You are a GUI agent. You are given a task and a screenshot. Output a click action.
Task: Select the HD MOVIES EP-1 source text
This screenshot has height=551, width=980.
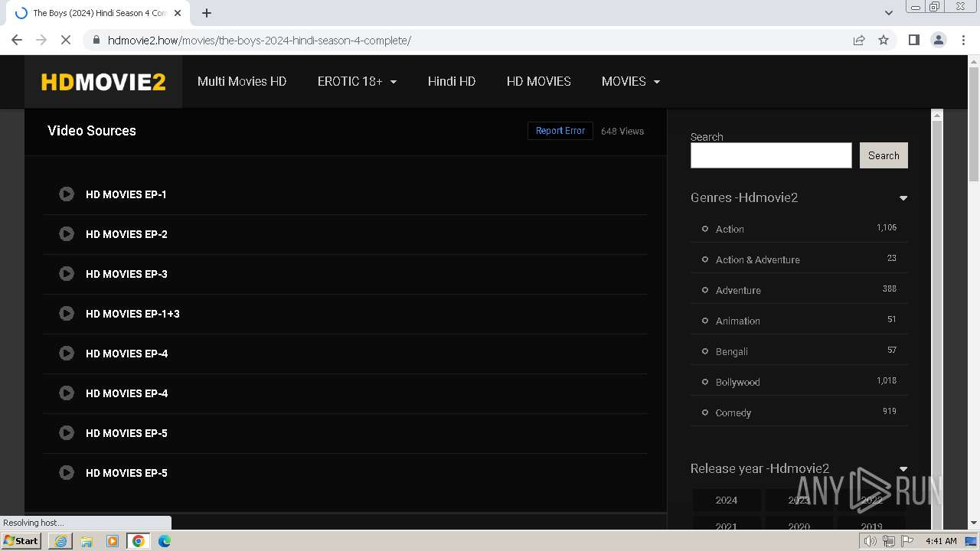tap(126, 194)
